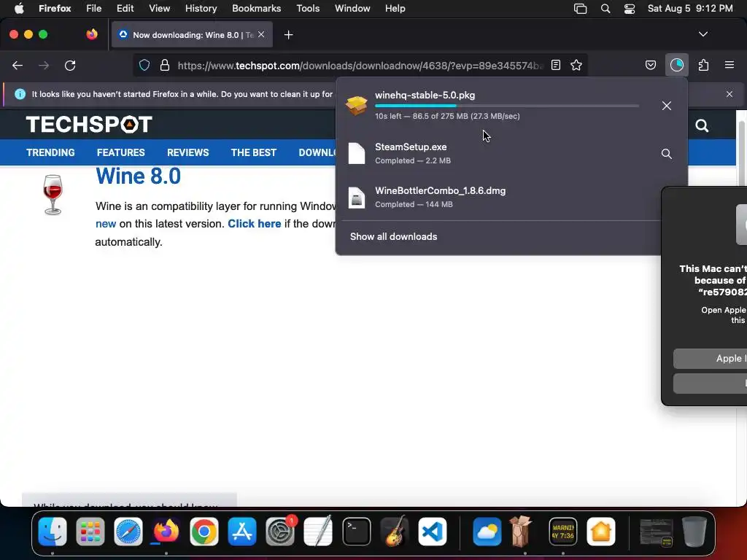Click the address bar URL field
747x560 pixels.
pos(360,65)
